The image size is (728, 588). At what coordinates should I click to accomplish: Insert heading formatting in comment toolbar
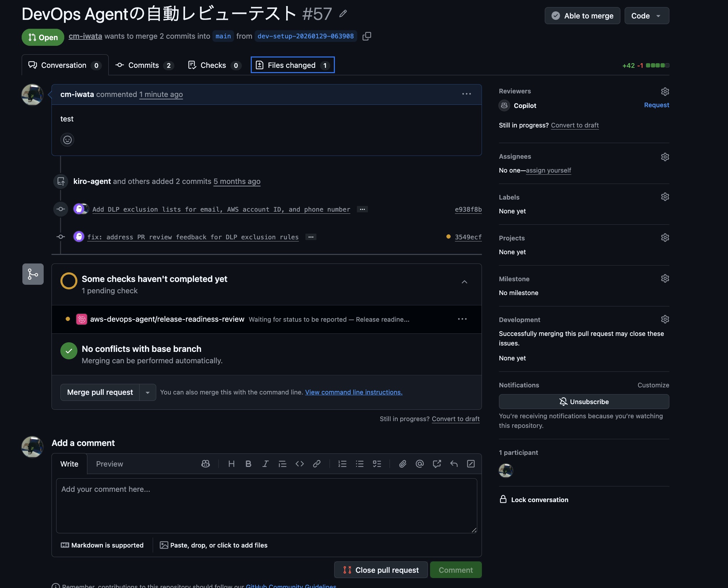pos(231,464)
